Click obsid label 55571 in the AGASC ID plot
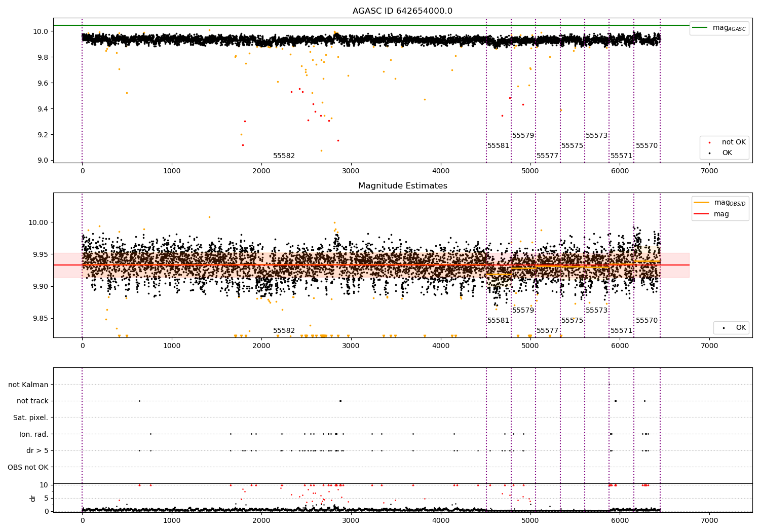 pyautogui.click(x=621, y=156)
